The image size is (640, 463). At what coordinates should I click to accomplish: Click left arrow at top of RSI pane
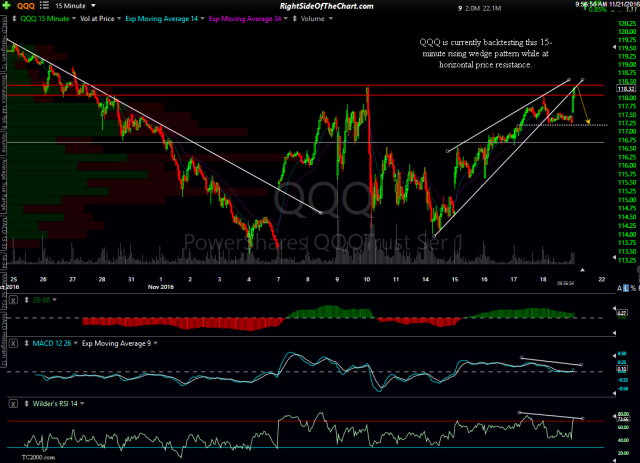[x=615, y=416]
